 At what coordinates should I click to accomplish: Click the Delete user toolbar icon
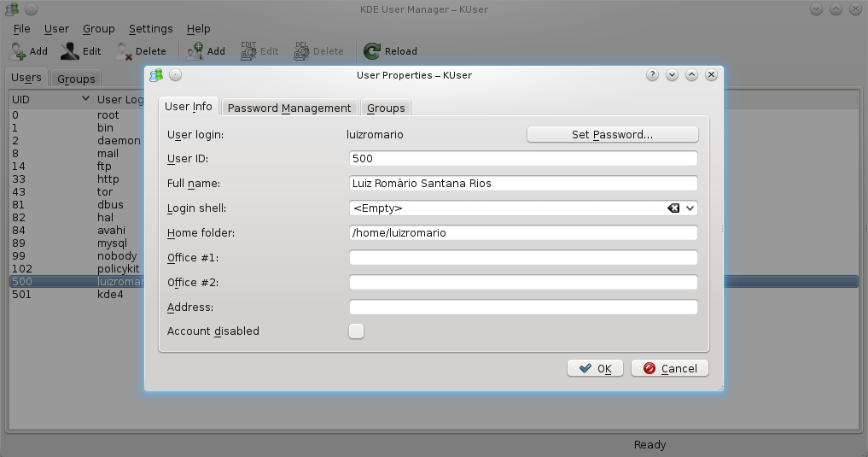(x=125, y=51)
